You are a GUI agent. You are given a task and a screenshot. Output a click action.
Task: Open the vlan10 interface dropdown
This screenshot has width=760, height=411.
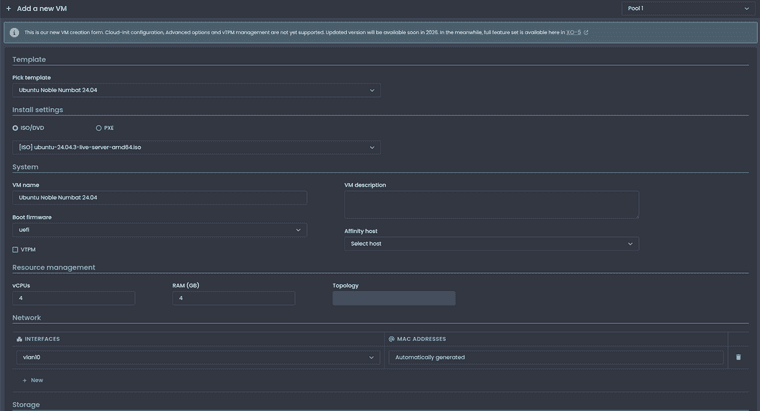click(x=198, y=357)
